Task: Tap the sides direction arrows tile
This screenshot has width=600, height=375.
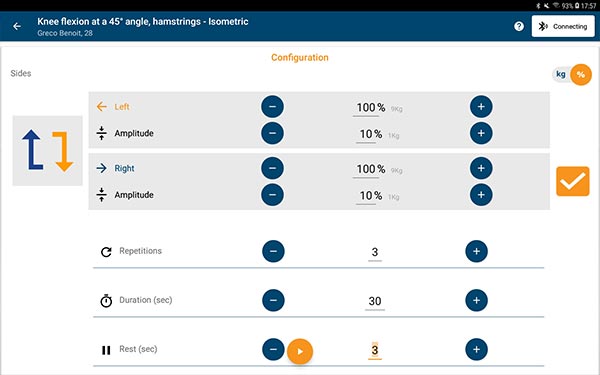Action: [x=47, y=150]
